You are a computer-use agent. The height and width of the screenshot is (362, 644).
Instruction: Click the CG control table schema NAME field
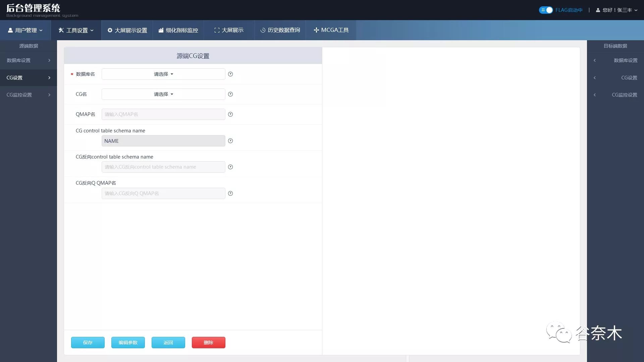(x=163, y=141)
